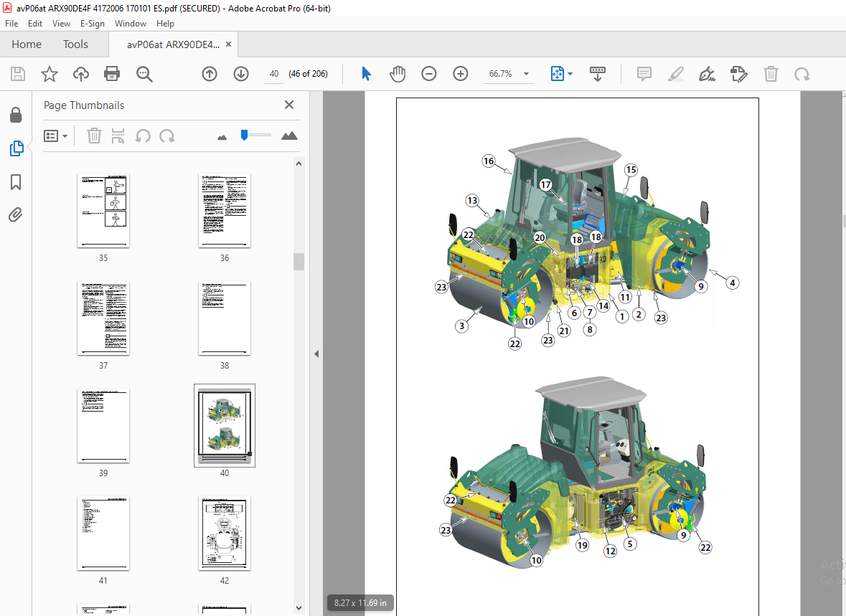Screen dimensions: 846x616
Task: Zoom out with minus circle icon
Action: click(x=429, y=74)
